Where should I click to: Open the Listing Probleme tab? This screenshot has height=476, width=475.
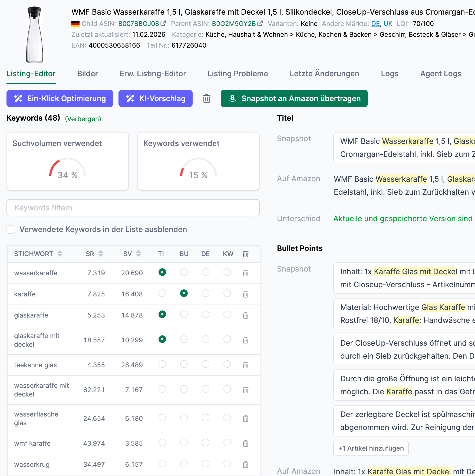[237, 74]
